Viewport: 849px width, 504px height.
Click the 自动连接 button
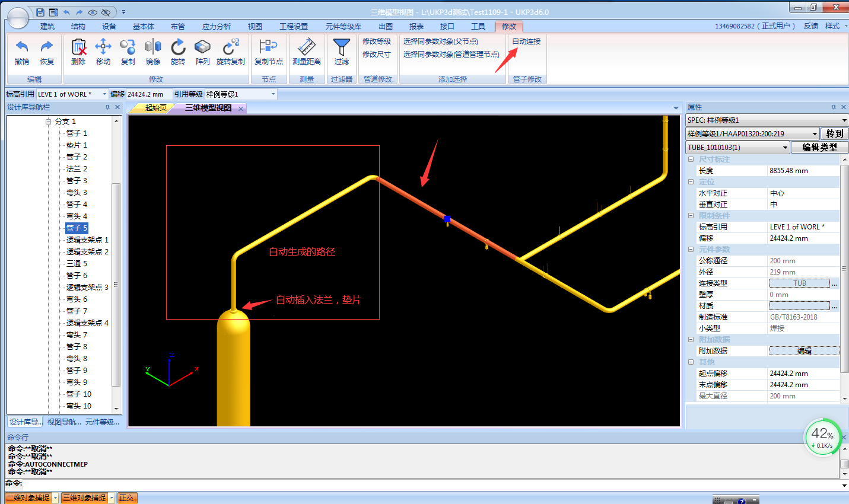pos(526,41)
